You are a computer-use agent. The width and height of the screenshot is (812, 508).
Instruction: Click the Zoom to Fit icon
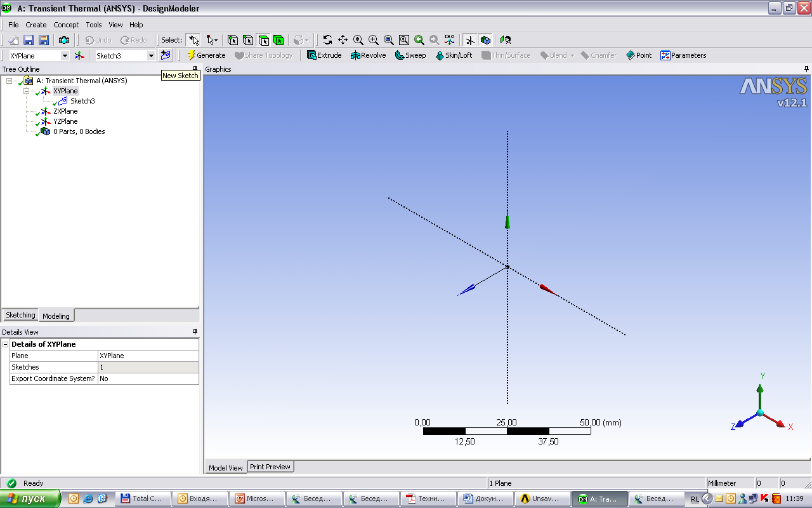[388, 40]
